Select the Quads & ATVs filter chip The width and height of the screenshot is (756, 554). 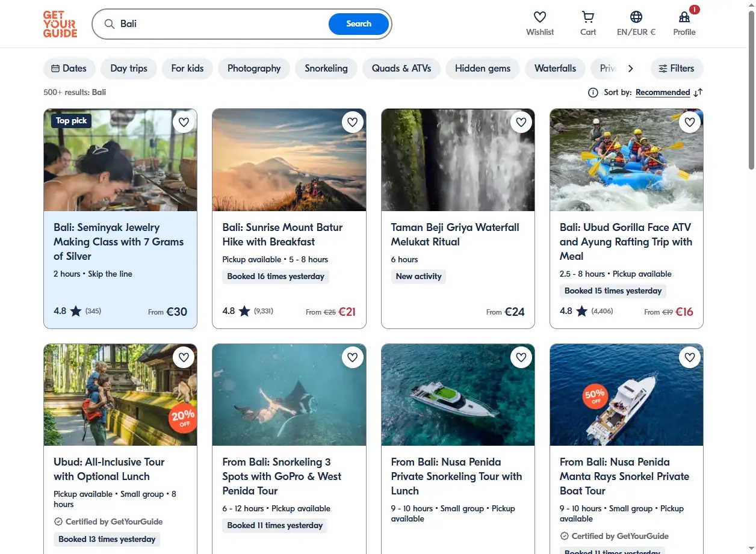tap(401, 69)
